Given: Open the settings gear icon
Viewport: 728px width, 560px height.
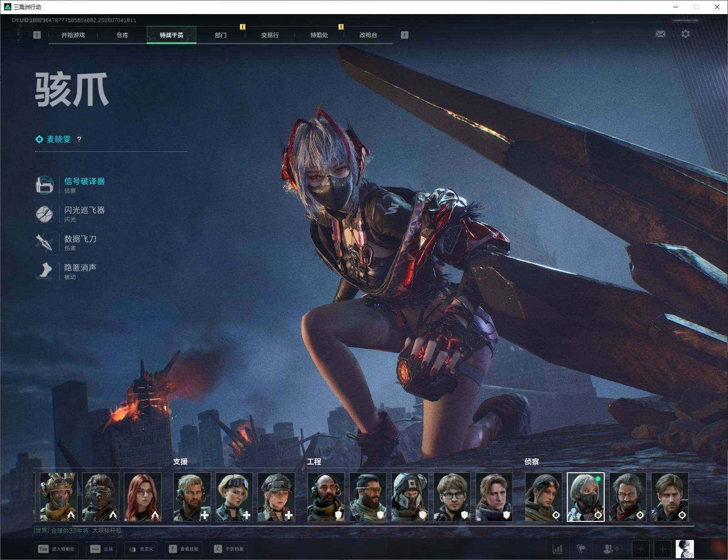Looking at the screenshot, I should 685,34.
